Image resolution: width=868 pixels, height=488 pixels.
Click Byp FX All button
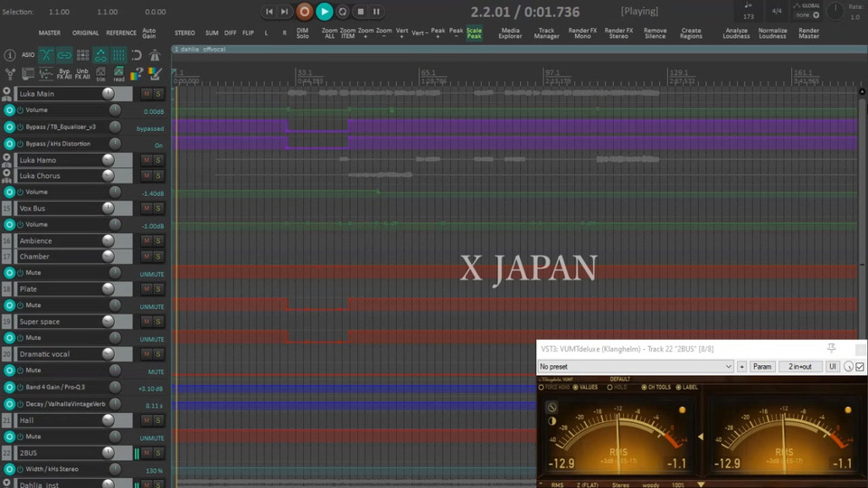[x=64, y=73]
